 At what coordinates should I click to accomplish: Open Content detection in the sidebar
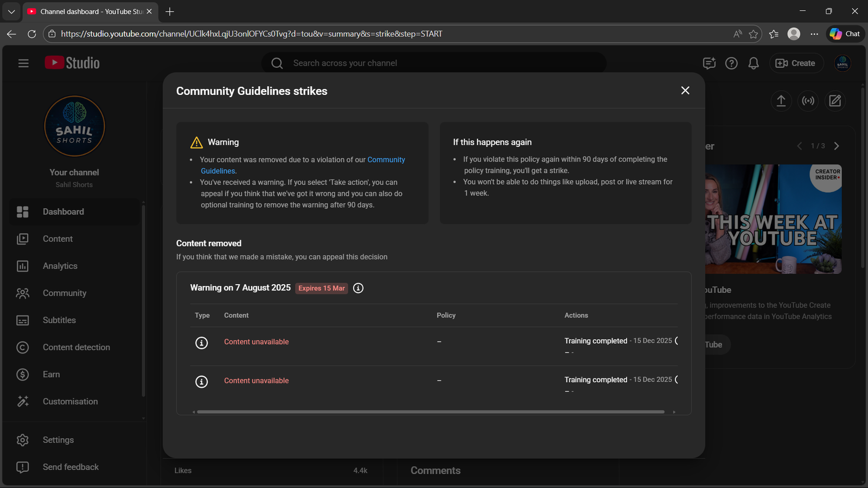76,347
